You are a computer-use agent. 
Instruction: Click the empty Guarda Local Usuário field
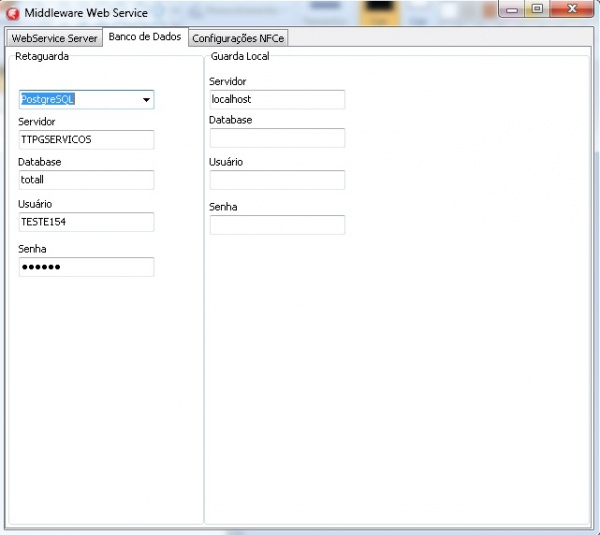[x=277, y=180]
